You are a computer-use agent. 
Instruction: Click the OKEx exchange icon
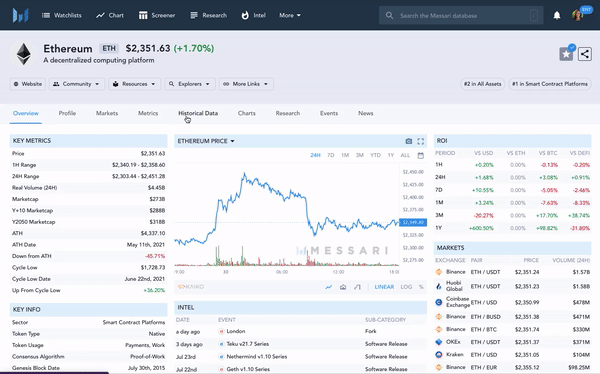(x=439, y=342)
